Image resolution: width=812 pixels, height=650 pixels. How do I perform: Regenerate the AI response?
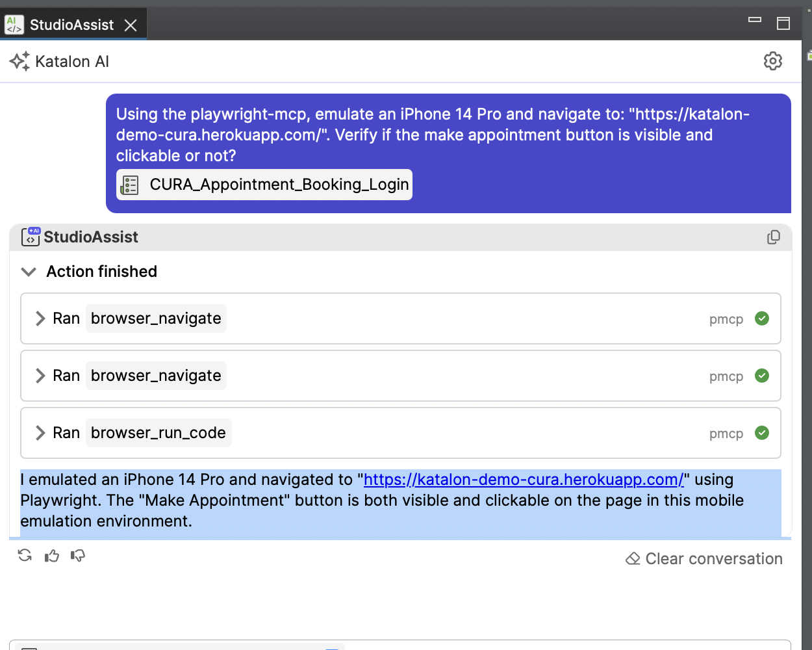(x=25, y=556)
